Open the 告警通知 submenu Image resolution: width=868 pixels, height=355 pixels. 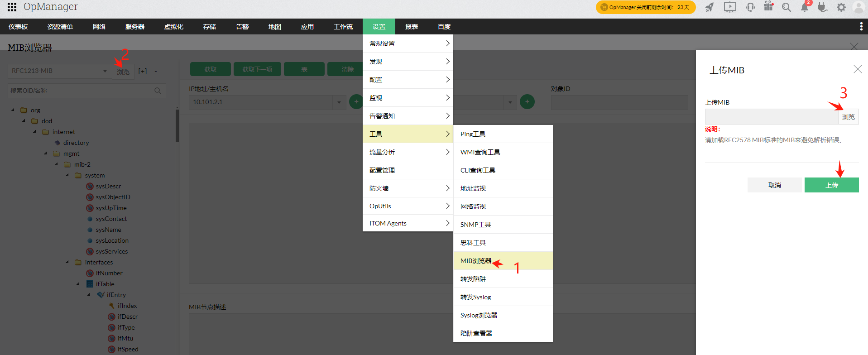(x=408, y=116)
